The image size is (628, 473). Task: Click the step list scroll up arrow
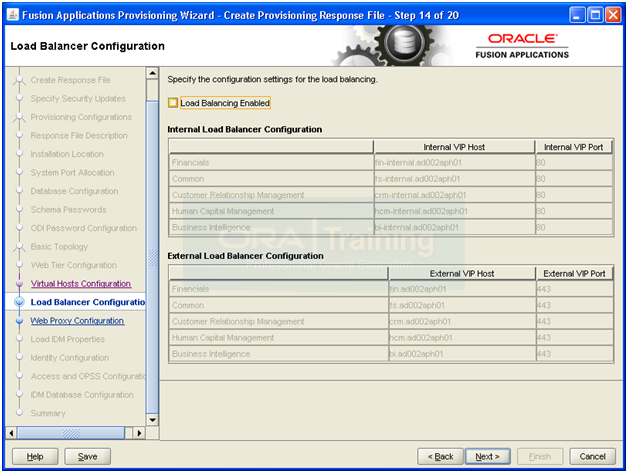152,73
